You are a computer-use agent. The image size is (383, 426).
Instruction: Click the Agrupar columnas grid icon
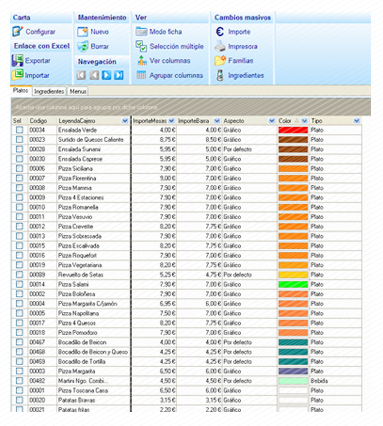point(141,75)
